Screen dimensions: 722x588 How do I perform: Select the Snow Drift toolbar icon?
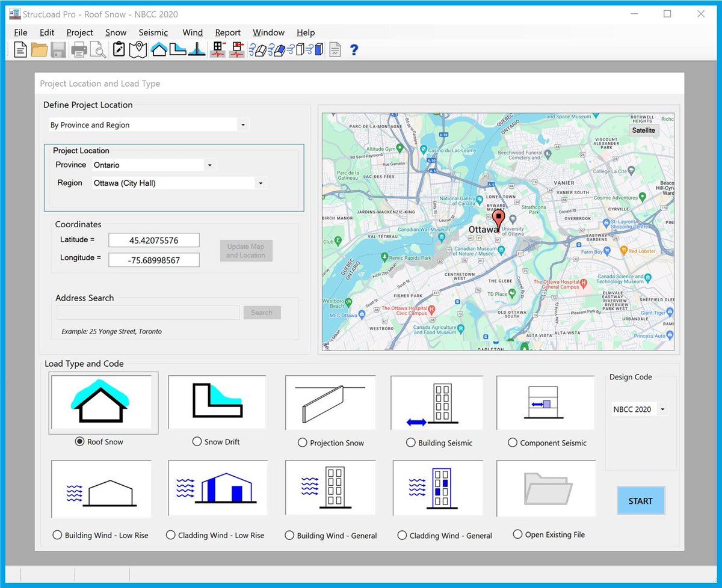177,49
